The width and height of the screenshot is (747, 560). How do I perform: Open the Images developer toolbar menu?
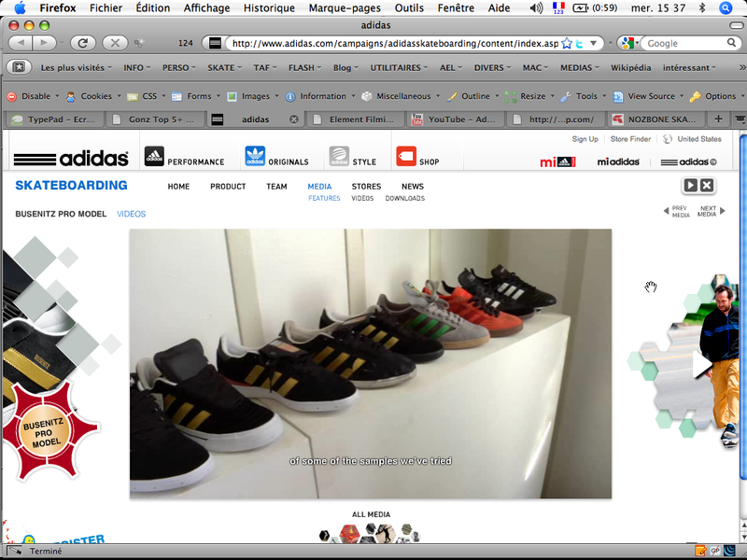[x=252, y=96]
